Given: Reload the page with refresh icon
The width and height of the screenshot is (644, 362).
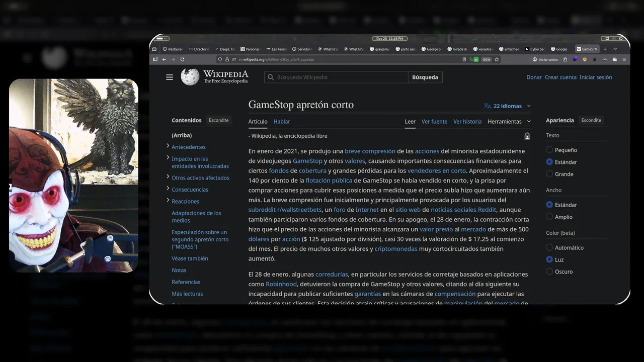Looking at the screenshot, I should click(x=182, y=59).
